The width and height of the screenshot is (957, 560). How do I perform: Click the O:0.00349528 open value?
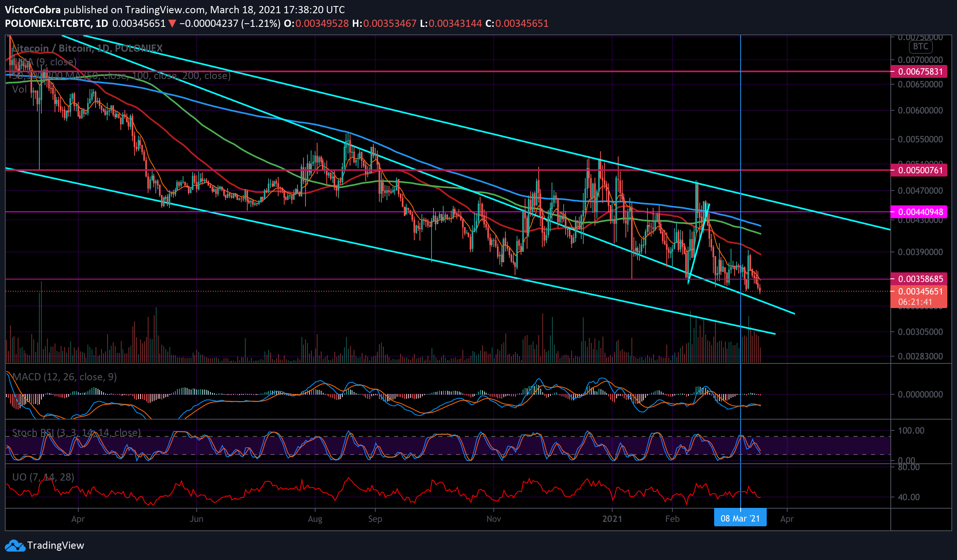(x=316, y=23)
